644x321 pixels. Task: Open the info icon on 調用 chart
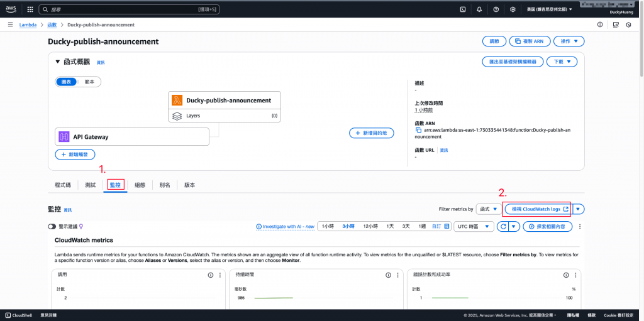click(211, 275)
